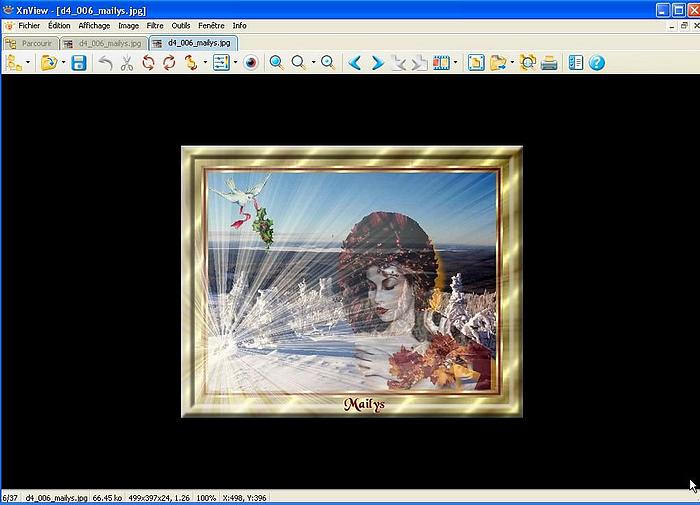The image size is (700, 505).
Task: Save the image with the floppy disk icon
Action: (78, 63)
